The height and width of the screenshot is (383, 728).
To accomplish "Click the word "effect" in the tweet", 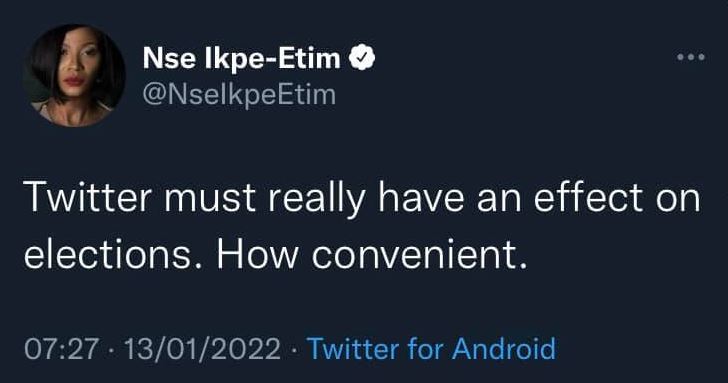I will click(588, 197).
